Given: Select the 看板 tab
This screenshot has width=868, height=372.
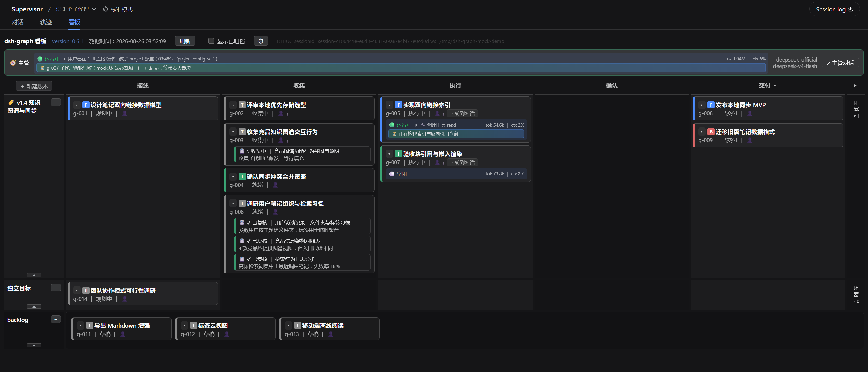Looking at the screenshot, I should pos(74,22).
